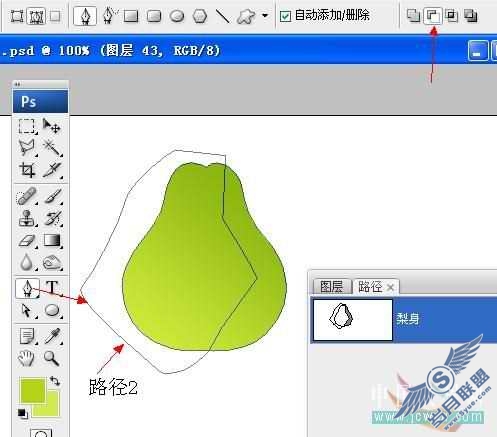Select the 梨身 path name

click(x=408, y=319)
